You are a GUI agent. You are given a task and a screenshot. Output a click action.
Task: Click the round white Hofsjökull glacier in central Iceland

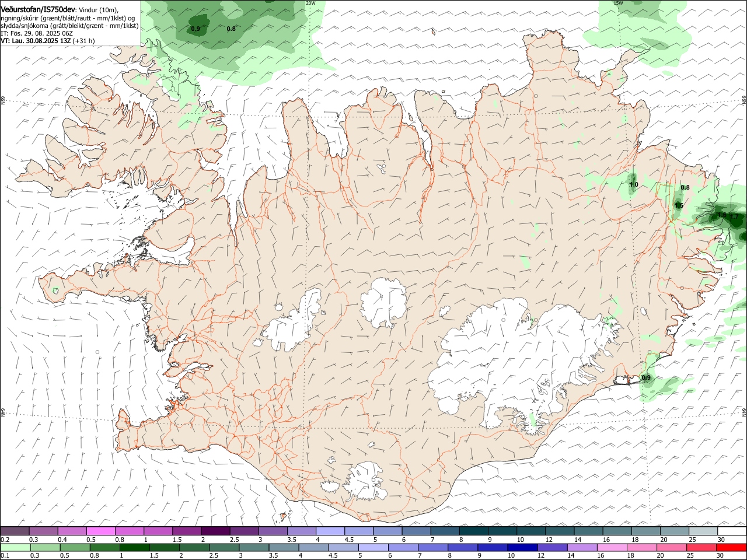click(x=383, y=302)
